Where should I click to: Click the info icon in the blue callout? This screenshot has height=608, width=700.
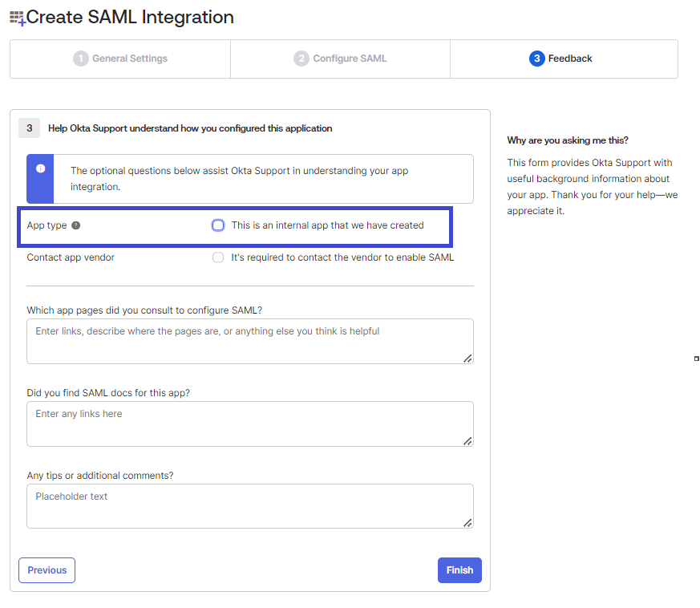point(40,168)
